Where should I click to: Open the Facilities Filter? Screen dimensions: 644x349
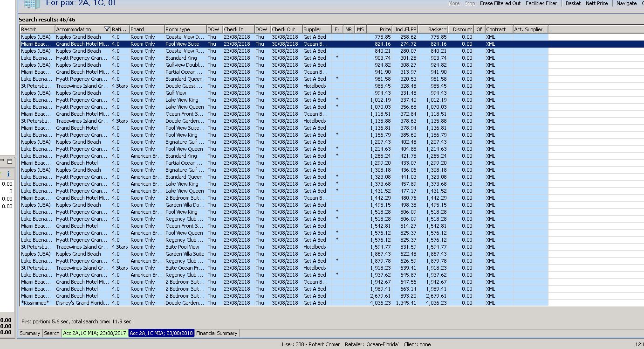(541, 3)
